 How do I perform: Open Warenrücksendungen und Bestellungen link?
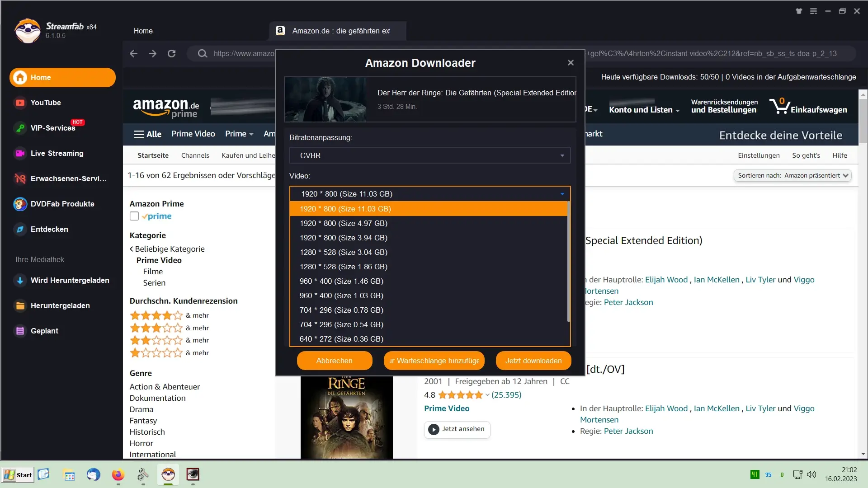[724, 106]
